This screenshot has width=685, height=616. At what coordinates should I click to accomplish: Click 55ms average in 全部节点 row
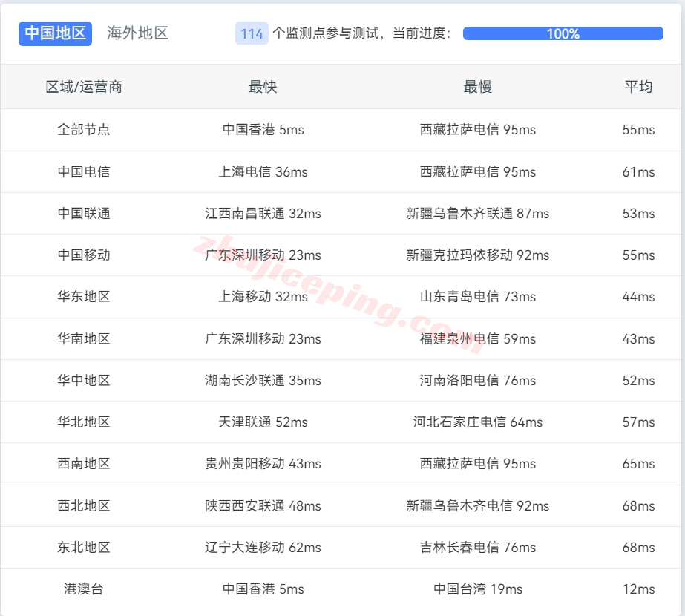point(638,130)
